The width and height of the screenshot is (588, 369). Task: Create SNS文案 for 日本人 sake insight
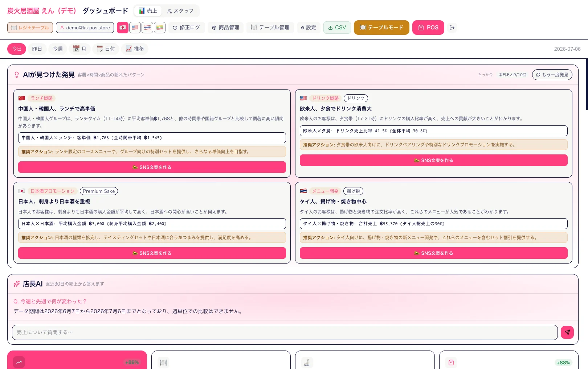pyautogui.click(x=152, y=253)
